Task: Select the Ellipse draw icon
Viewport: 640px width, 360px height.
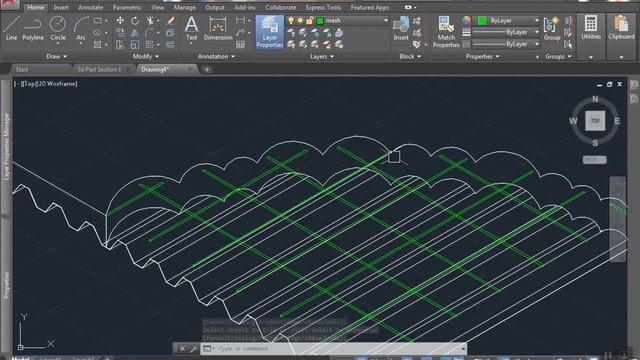Action: [x=98, y=33]
